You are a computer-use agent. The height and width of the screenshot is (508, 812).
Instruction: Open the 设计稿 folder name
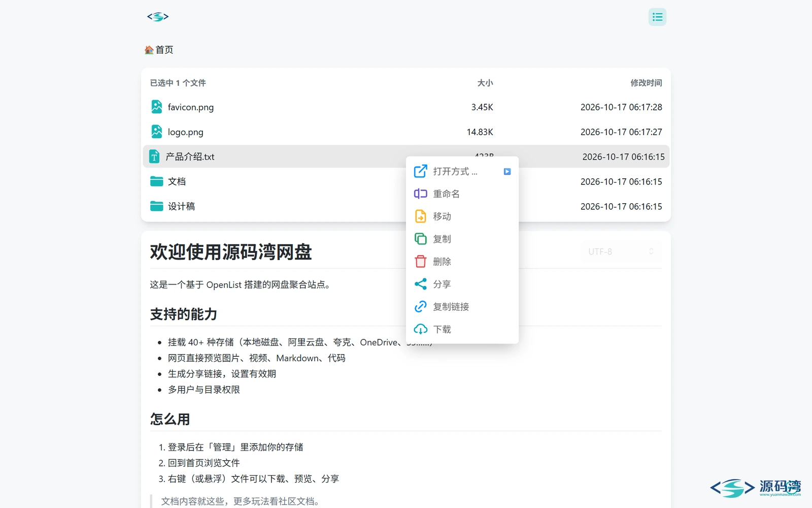tap(181, 206)
